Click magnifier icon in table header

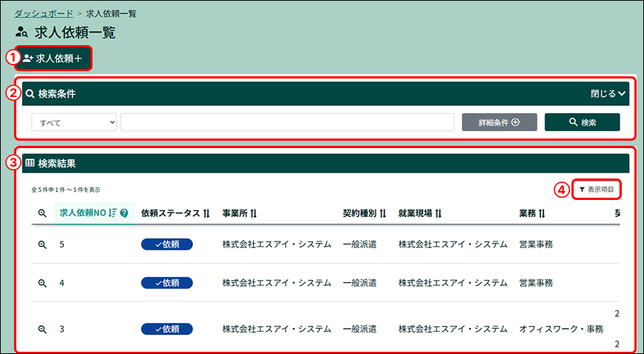[x=42, y=213]
